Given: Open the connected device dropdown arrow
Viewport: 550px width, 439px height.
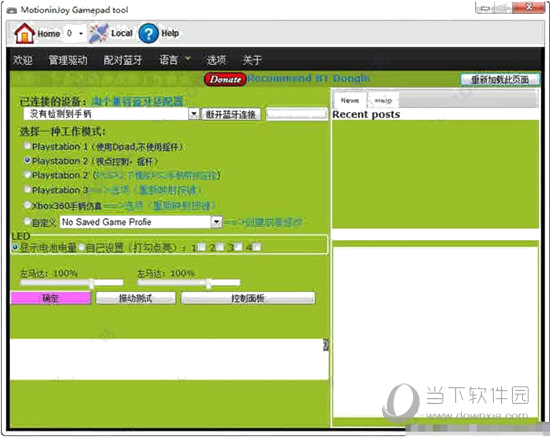Looking at the screenshot, I should 194,114.
